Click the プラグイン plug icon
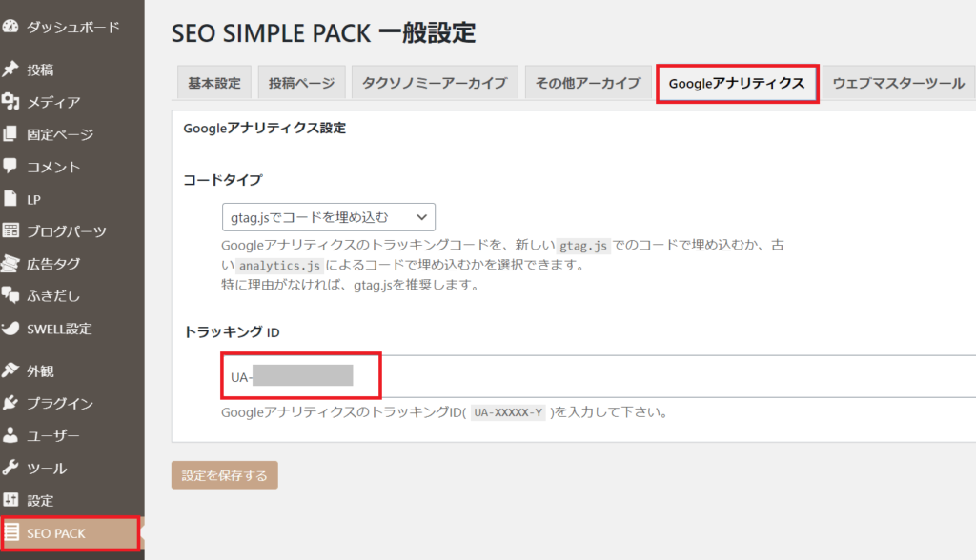Image resolution: width=976 pixels, height=560 pixels. coord(10,403)
